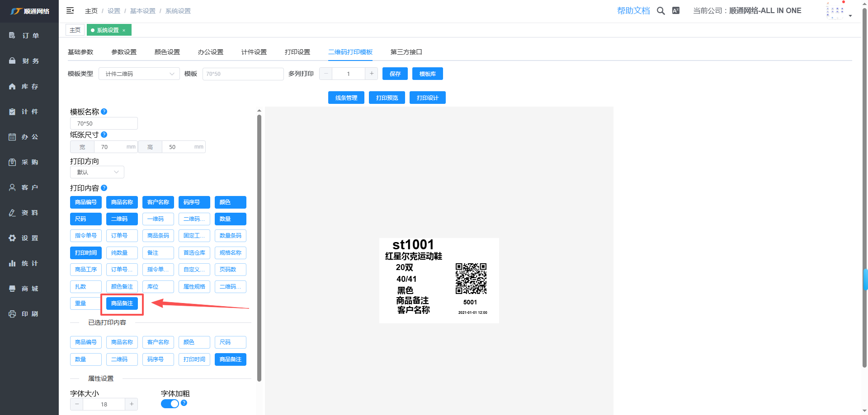Viewport: 868px width, 415px height.
Task: Click the search magnifier icon
Action: (660, 11)
